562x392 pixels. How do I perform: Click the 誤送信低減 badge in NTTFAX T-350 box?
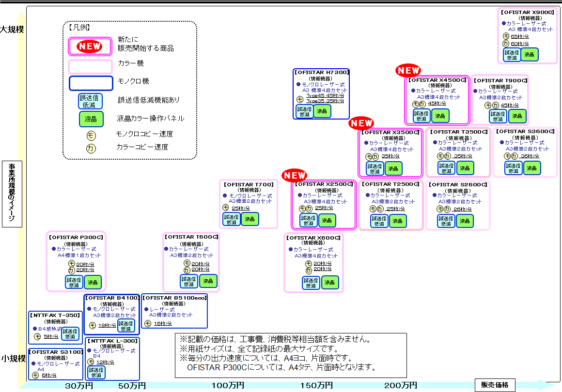click(x=70, y=334)
